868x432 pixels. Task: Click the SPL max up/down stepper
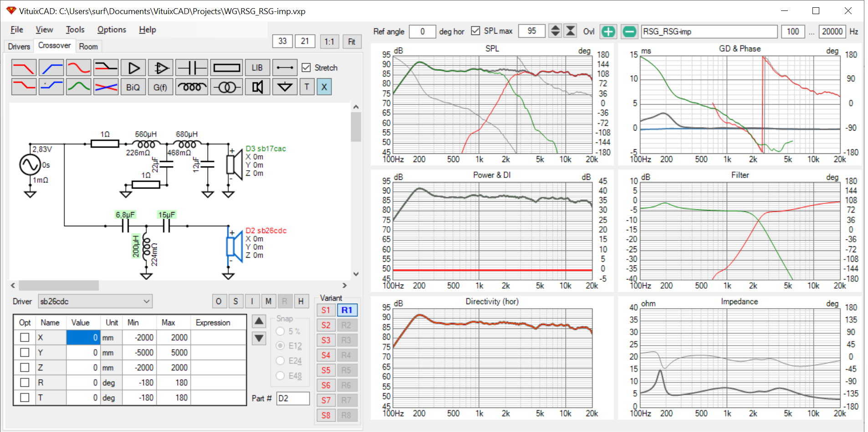click(x=555, y=31)
